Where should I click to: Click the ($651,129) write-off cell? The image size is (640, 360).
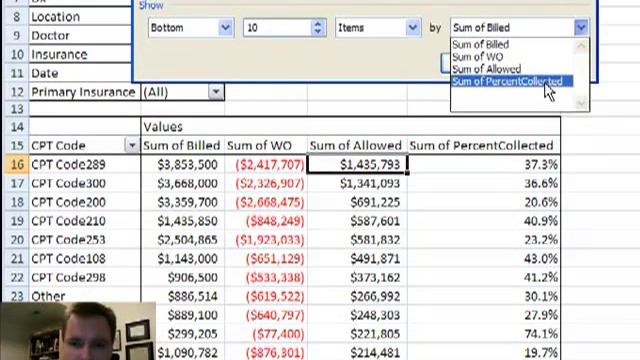pos(266,258)
